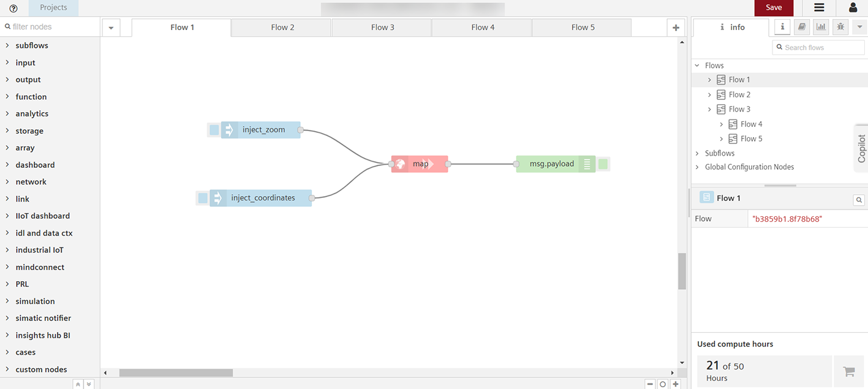Click the Save button

click(x=774, y=8)
